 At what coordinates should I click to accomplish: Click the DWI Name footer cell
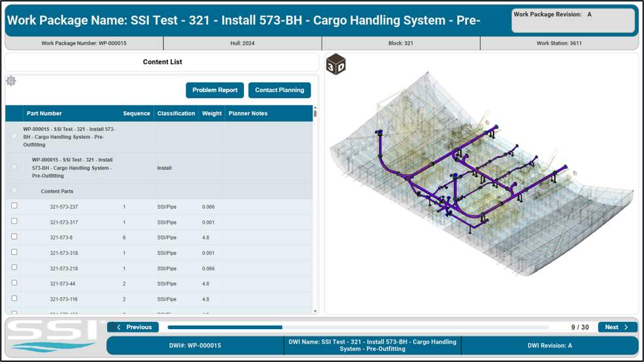coord(372,346)
